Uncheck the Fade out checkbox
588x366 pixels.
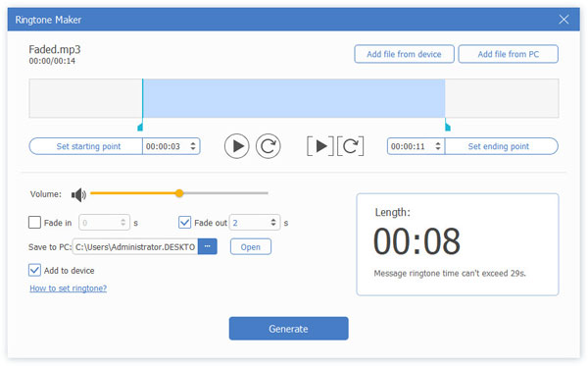click(184, 222)
